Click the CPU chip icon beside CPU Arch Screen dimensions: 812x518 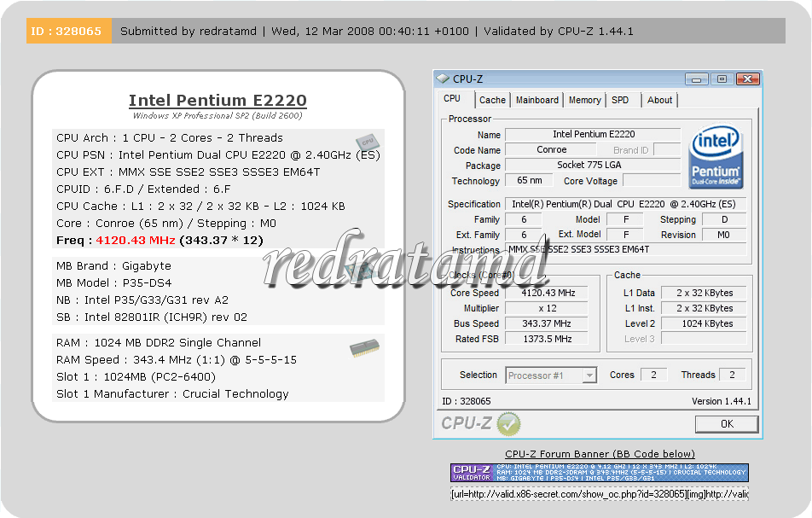pyautogui.click(x=367, y=142)
